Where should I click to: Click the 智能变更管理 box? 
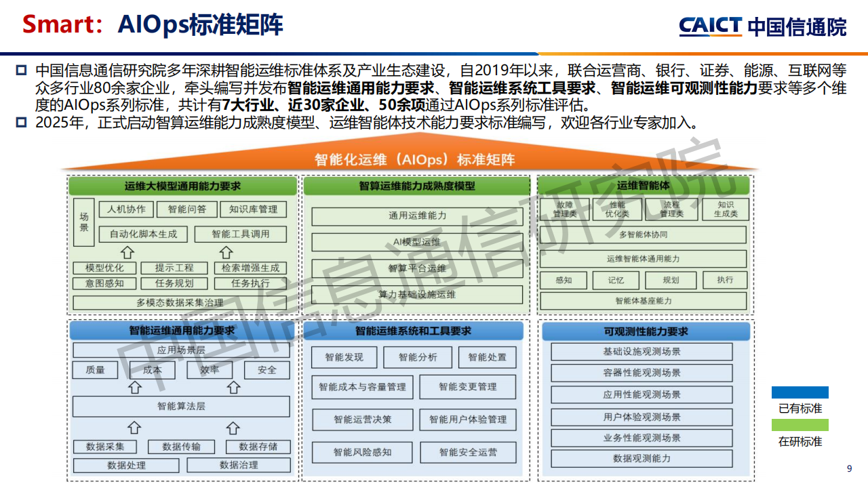[468, 387]
